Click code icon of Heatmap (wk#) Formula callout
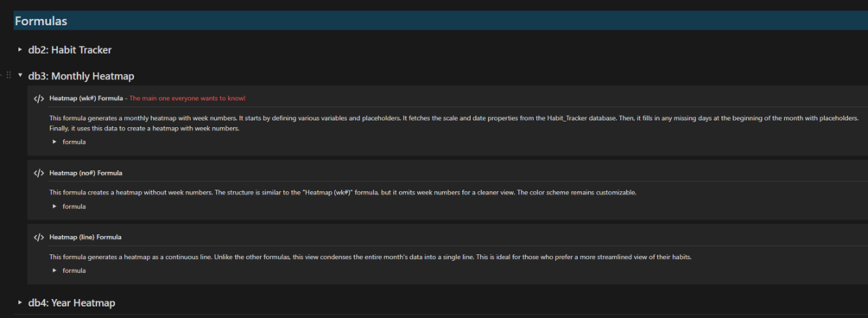868x318 pixels. click(x=39, y=99)
